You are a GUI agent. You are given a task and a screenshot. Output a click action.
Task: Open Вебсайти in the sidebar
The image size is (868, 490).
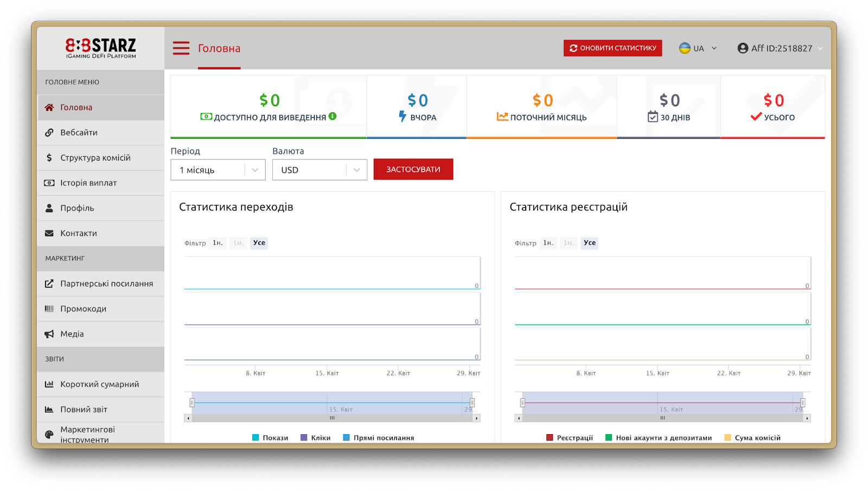pos(101,132)
